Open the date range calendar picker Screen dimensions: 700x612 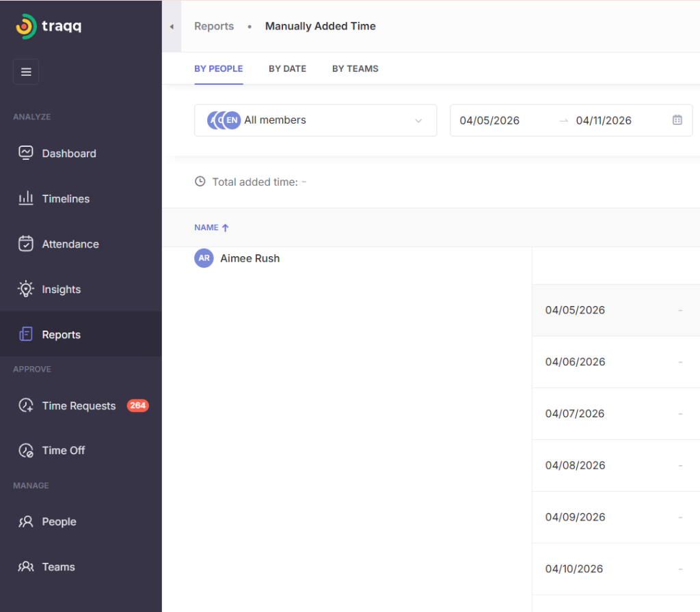click(x=677, y=120)
